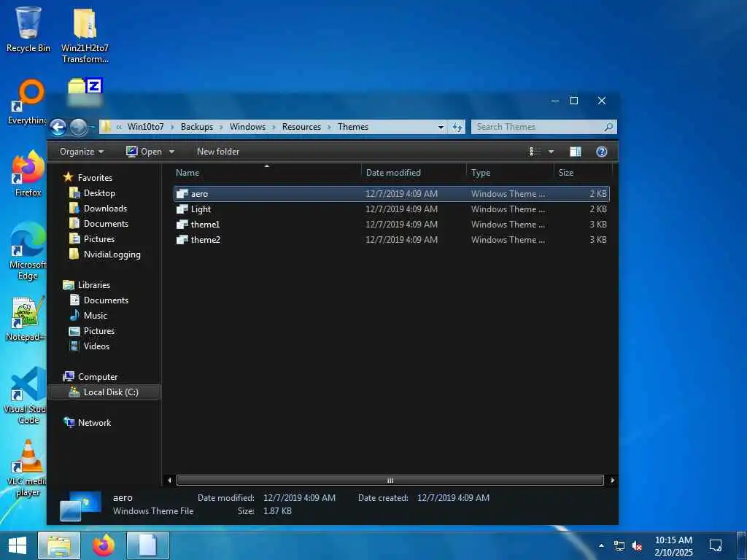Viewport: 747px width, 560px height.
Task: Select Win21H2to7 Transform folder on desktop
Action: click(85, 35)
